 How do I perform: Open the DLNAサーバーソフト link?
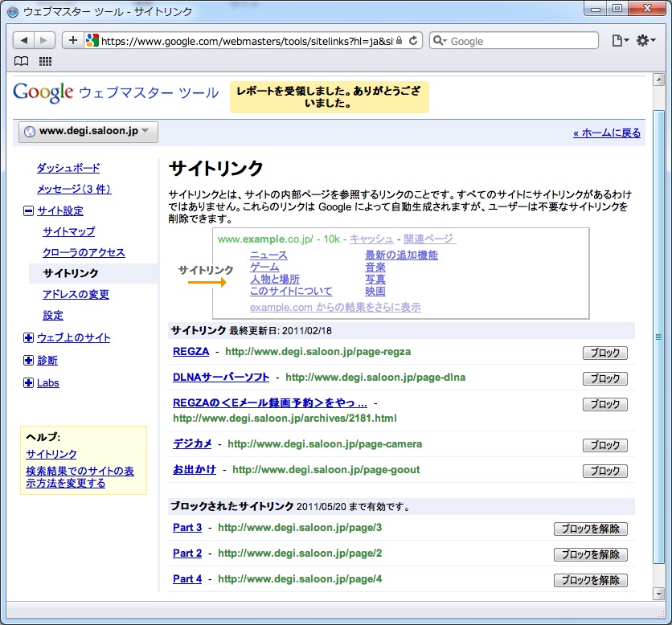(x=221, y=378)
